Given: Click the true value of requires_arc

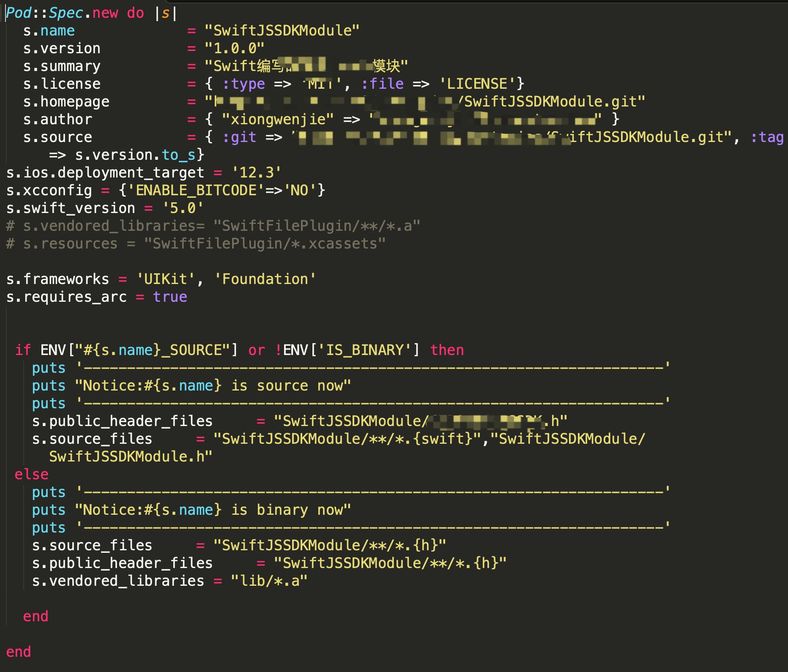Looking at the screenshot, I should (170, 297).
